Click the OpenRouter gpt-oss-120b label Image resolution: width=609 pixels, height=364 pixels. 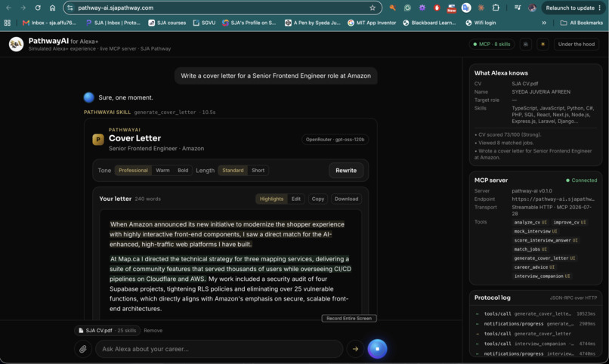pos(335,140)
